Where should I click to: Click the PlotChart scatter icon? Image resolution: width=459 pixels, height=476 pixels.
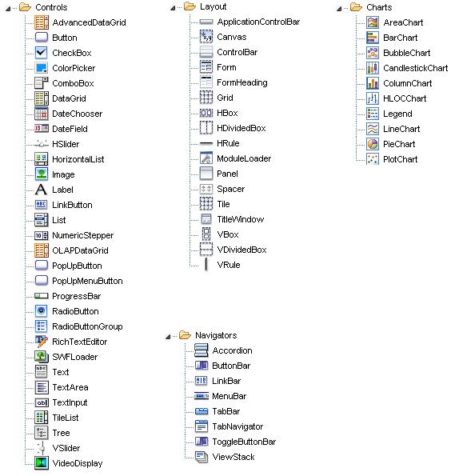[x=372, y=159]
